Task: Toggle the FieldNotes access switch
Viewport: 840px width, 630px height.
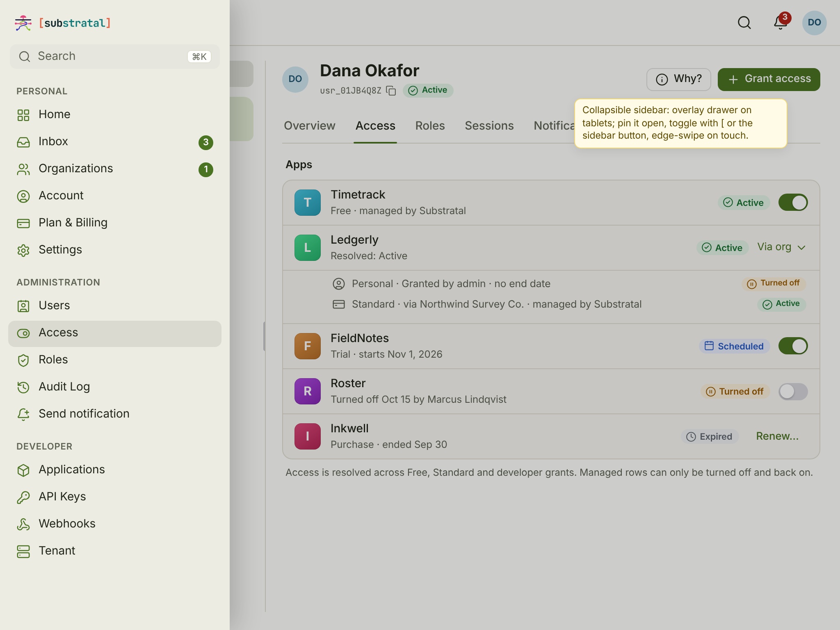Action: point(793,346)
